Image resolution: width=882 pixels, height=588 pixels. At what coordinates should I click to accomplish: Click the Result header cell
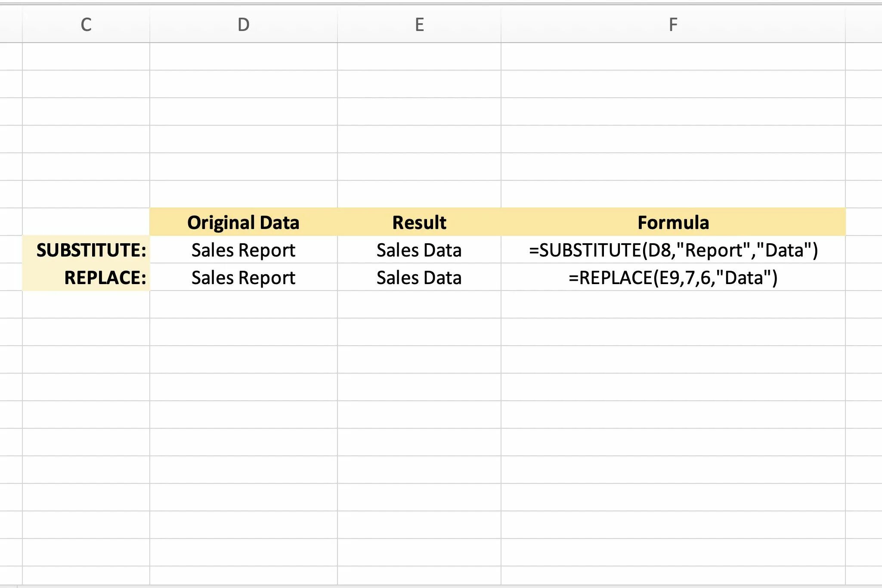pos(419,223)
